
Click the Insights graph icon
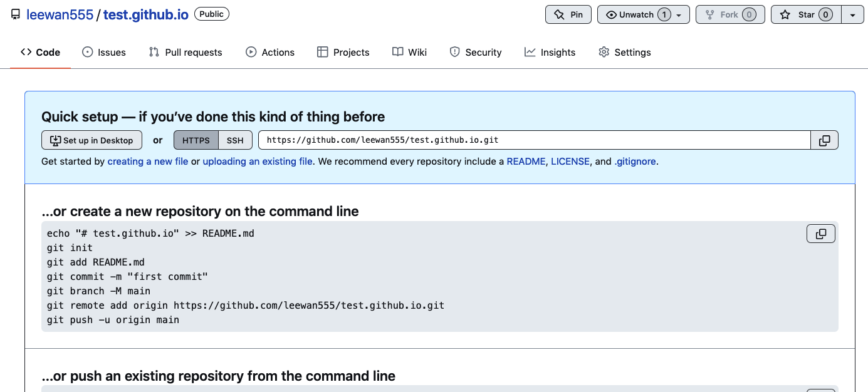tap(530, 52)
